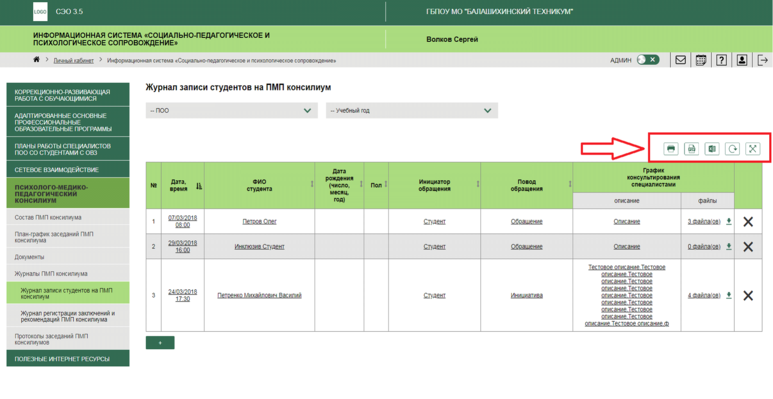Screen dimensions: 773x399
Task: Open the ПОО dropdown
Action: pos(231,110)
